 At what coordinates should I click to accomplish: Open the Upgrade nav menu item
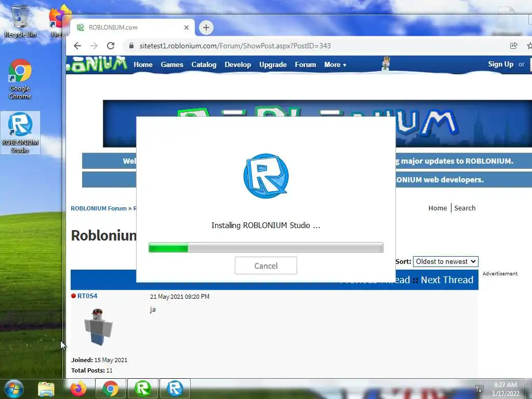click(x=273, y=64)
